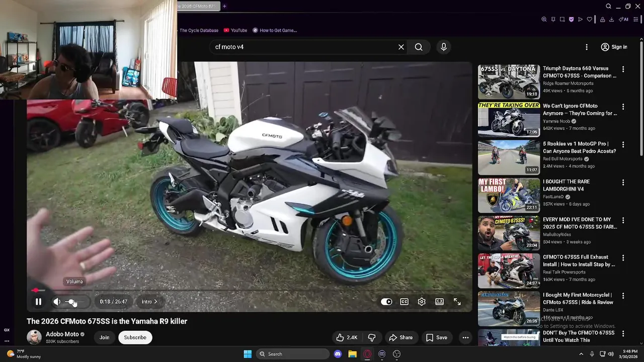
Task: Open the easy setup sliders menu
Action: click(636, 20)
